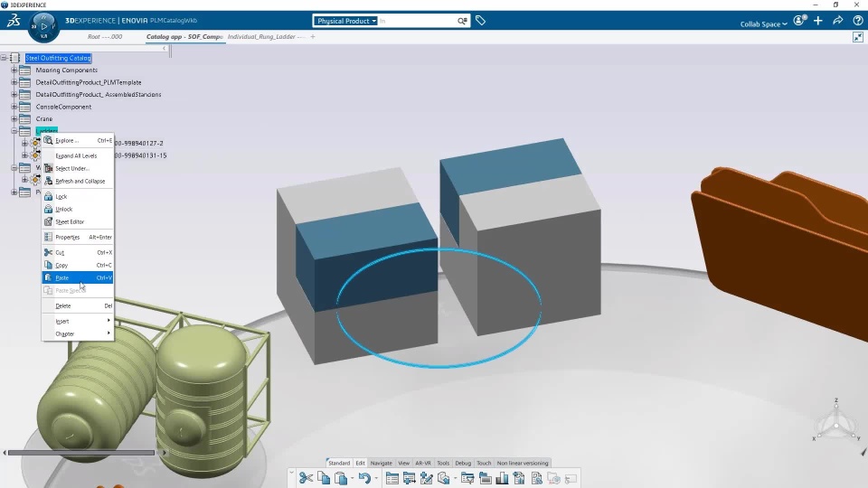Image resolution: width=868 pixels, height=488 pixels.
Task: Open the Physical Product search type dropdown
Action: point(345,21)
